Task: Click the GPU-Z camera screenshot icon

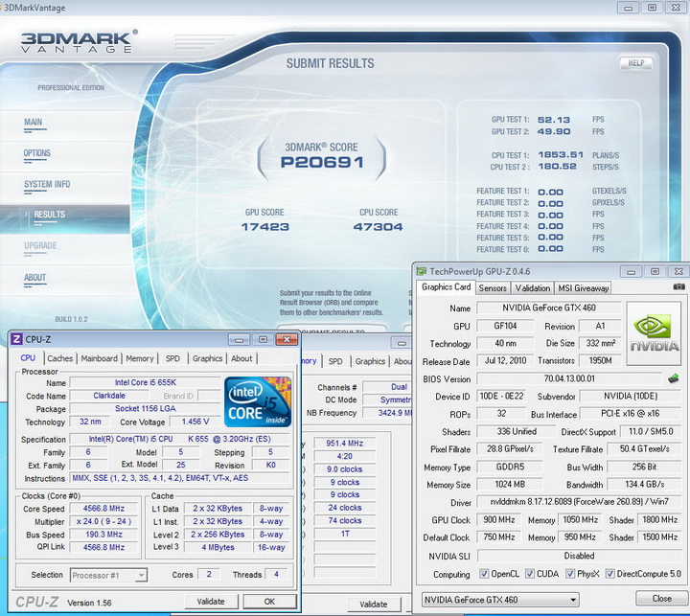Action: pyautogui.click(x=678, y=286)
